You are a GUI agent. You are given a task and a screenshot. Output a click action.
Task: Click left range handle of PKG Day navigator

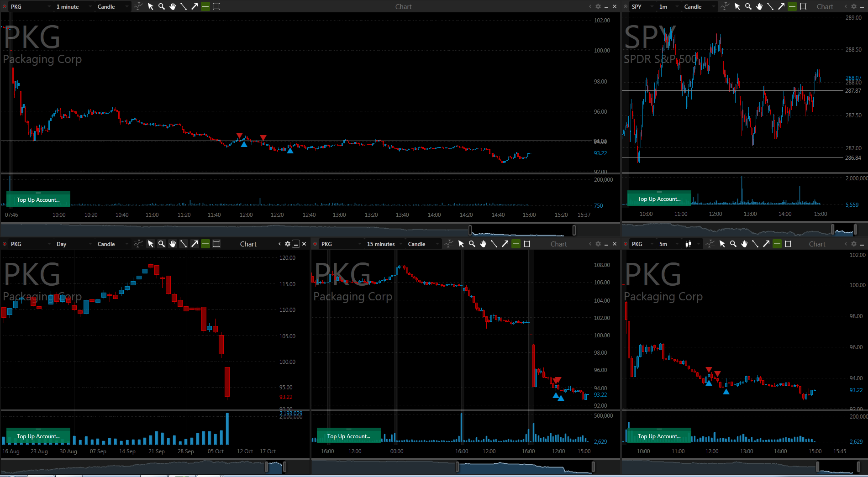coord(267,467)
